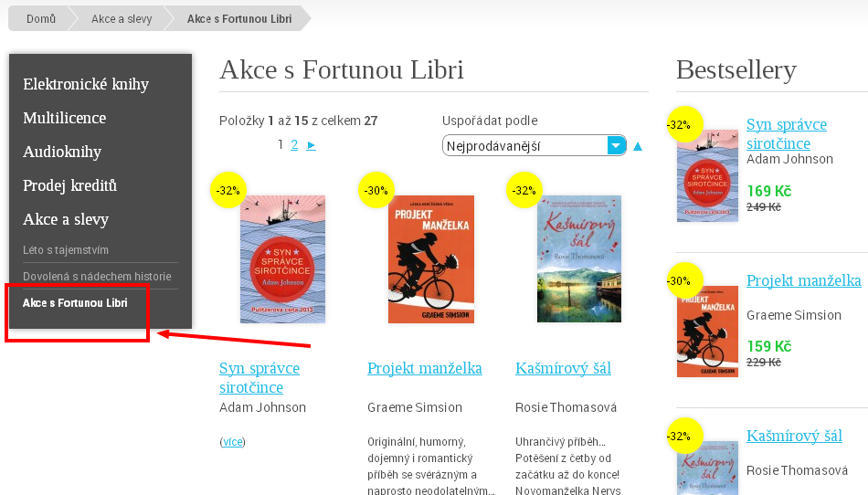This screenshot has width=868, height=495.
Task: Open Bestsellery Syn správce sirotčince cover thumbnail
Action: coord(707,176)
